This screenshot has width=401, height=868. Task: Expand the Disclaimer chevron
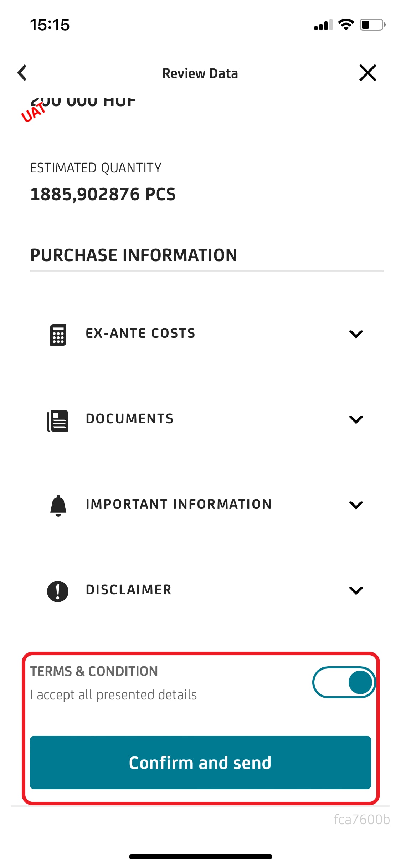point(356,590)
